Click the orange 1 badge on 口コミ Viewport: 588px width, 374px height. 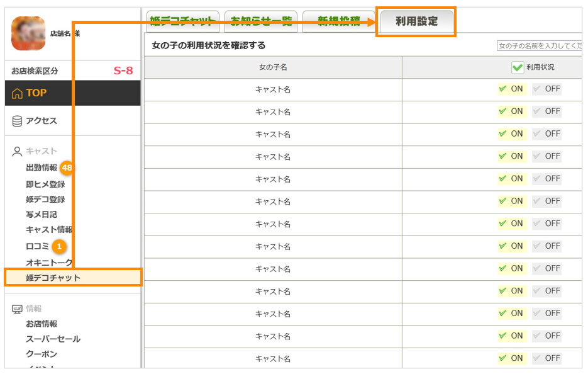(x=59, y=246)
